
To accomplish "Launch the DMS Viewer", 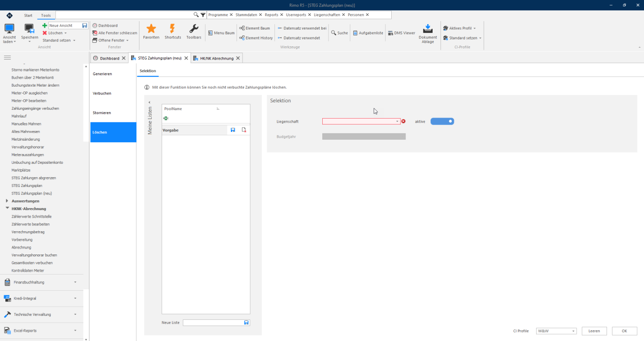I will coord(402,33).
